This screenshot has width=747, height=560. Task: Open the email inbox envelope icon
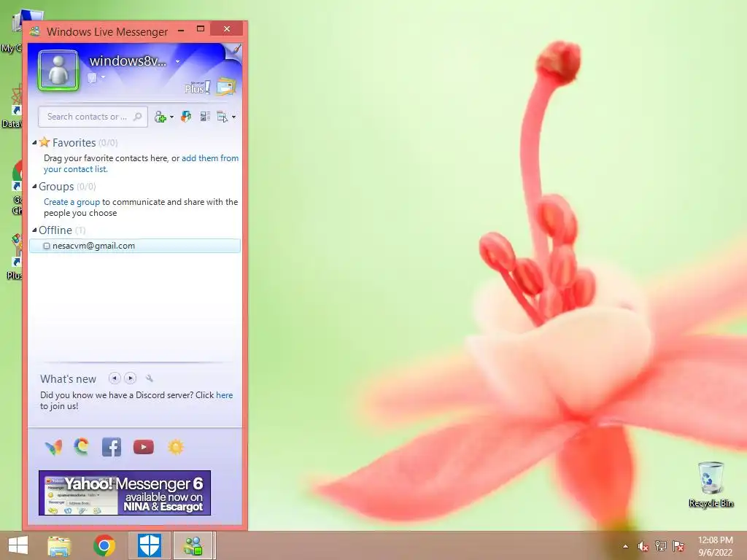(x=226, y=86)
